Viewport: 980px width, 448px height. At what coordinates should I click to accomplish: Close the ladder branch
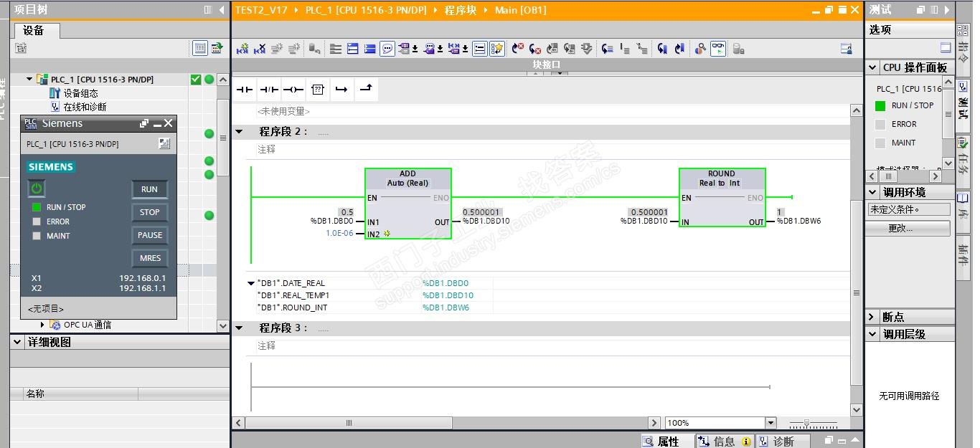pyautogui.click(x=366, y=89)
